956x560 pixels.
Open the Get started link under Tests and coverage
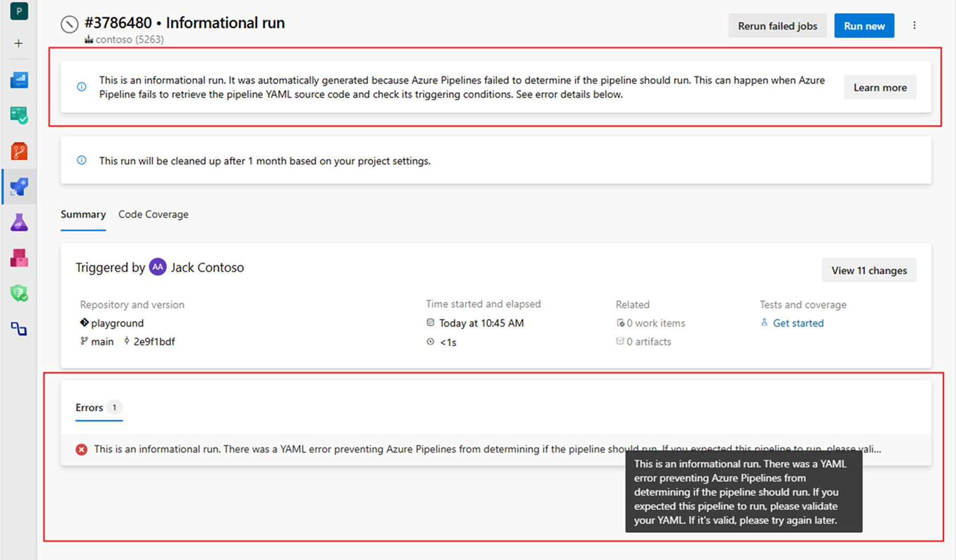[798, 323]
